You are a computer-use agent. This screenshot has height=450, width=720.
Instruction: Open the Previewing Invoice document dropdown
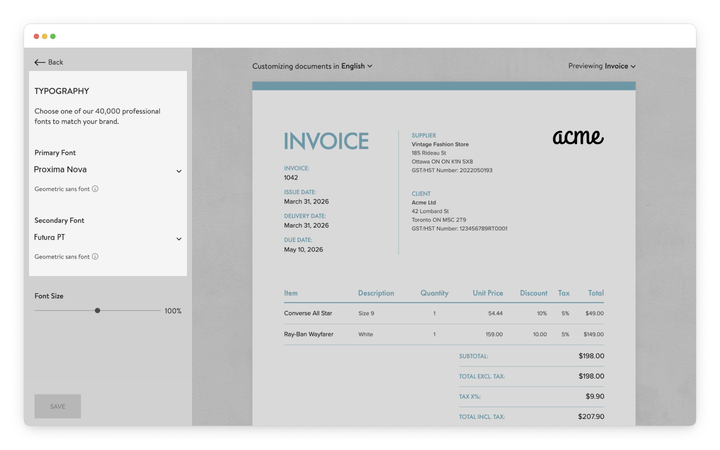pyautogui.click(x=619, y=66)
